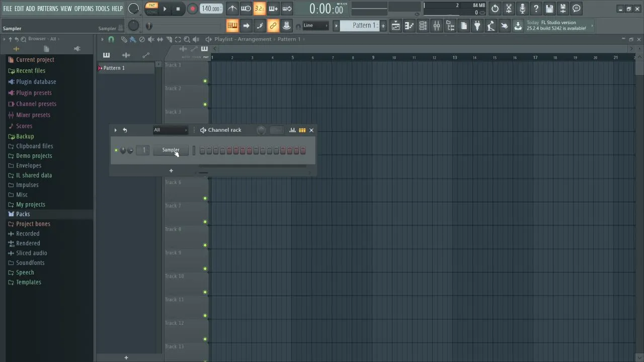Adjust Sampler channel volume knob
This screenshot has width=644, height=362.
tap(130, 150)
